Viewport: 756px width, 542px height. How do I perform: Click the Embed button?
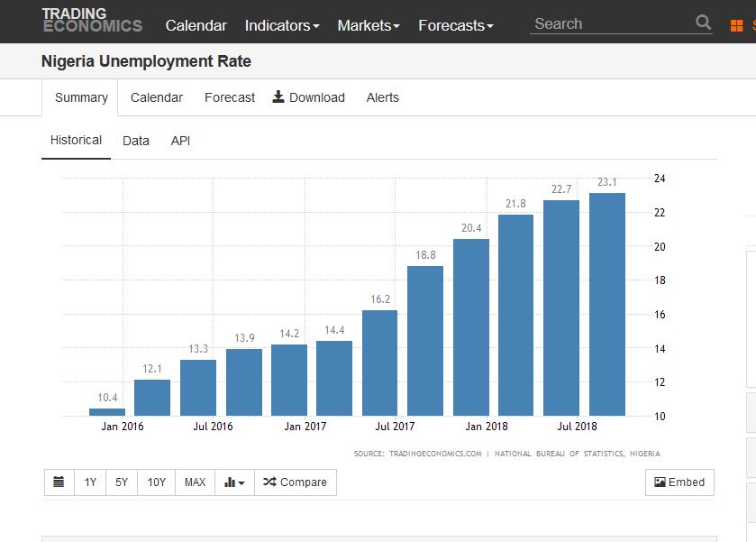679,482
